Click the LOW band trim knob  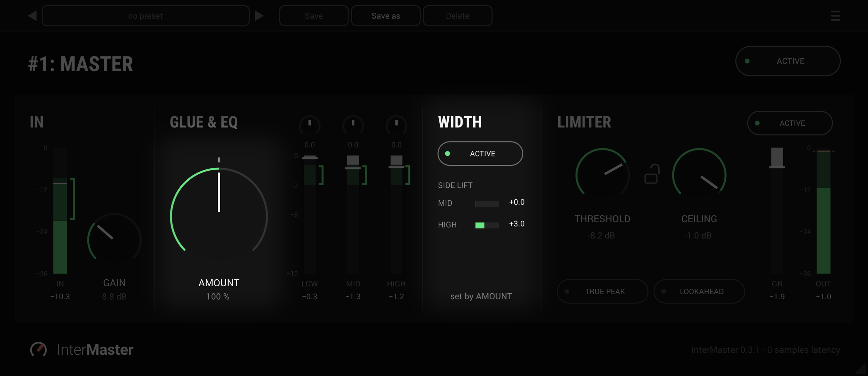309,125
